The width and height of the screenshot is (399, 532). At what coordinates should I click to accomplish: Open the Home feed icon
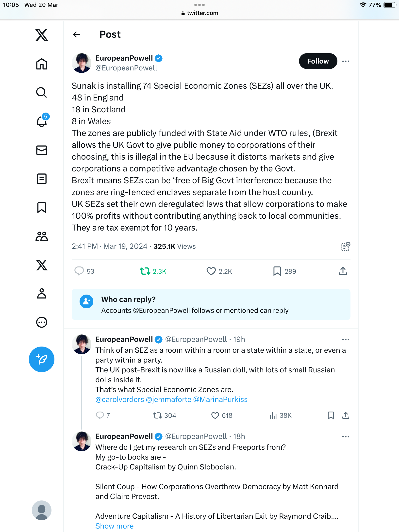point(42,64)
